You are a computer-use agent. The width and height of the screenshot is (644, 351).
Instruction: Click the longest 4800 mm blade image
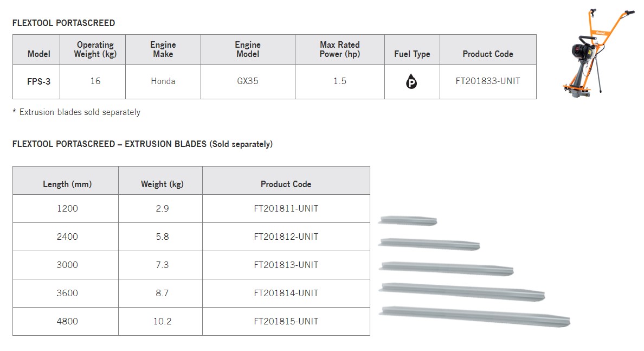coord(475,316)
